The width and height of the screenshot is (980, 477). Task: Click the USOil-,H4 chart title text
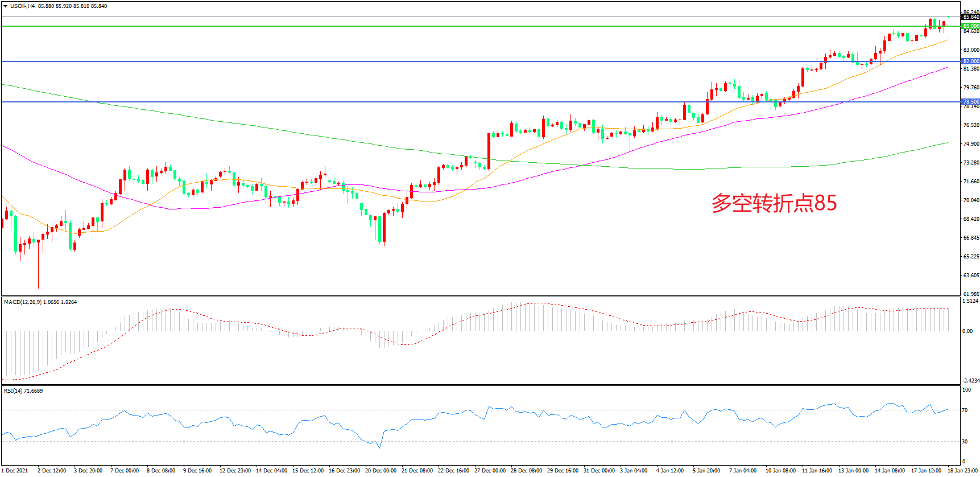[x=22, y=6]
